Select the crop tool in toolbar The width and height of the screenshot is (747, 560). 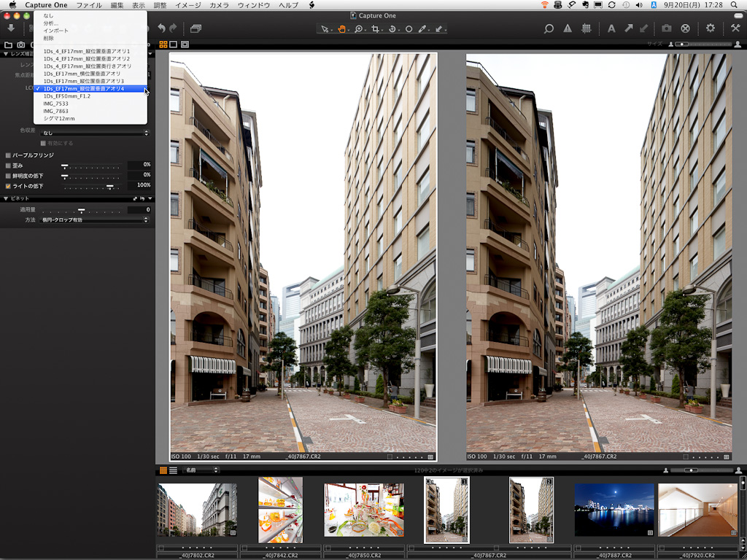[x=376, y=28]
